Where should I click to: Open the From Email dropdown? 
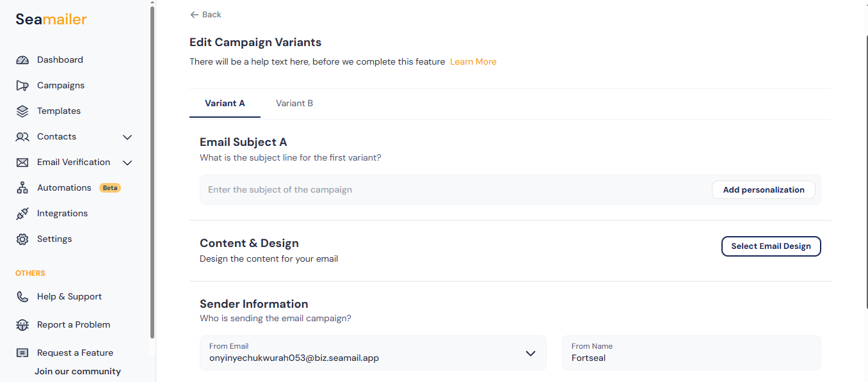click(530, 353)
